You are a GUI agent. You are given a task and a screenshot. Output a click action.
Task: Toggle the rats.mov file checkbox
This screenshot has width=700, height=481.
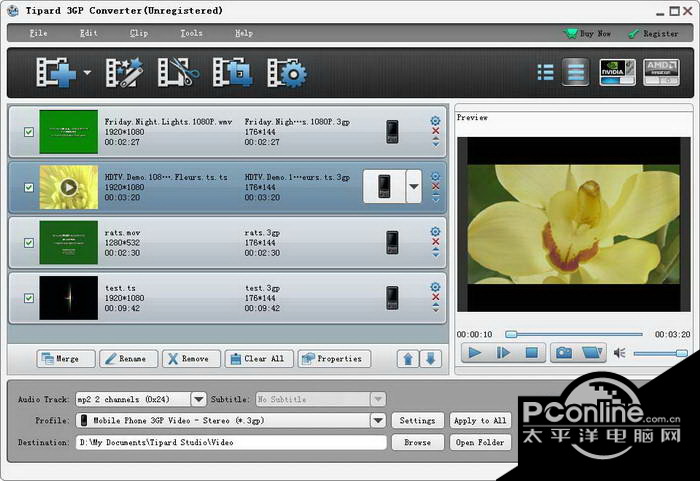tap(28, 241)
